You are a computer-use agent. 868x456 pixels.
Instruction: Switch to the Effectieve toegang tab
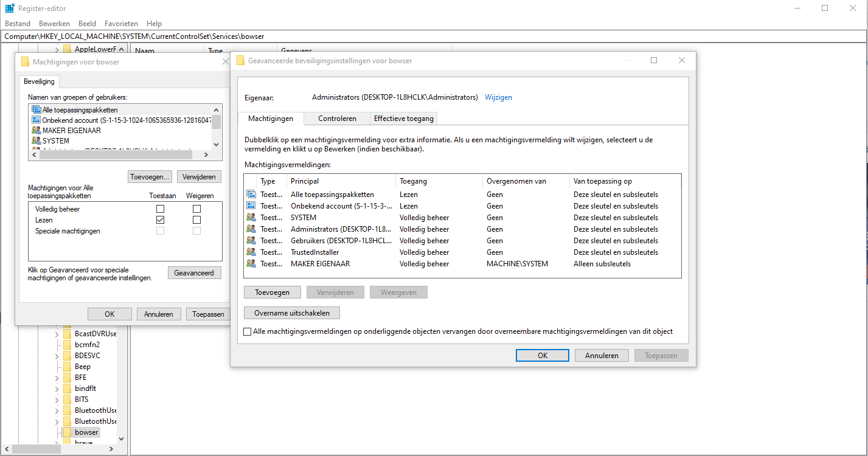404,119
